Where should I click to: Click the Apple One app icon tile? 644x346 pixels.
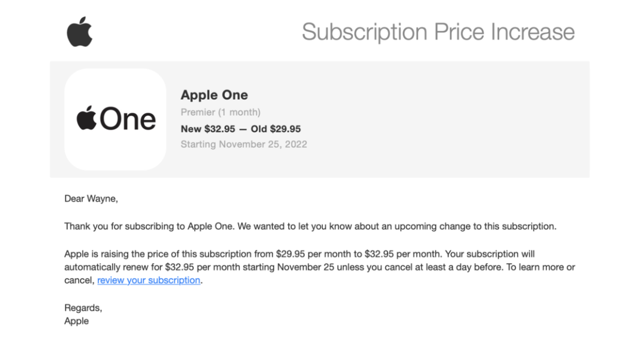point(115,119)
